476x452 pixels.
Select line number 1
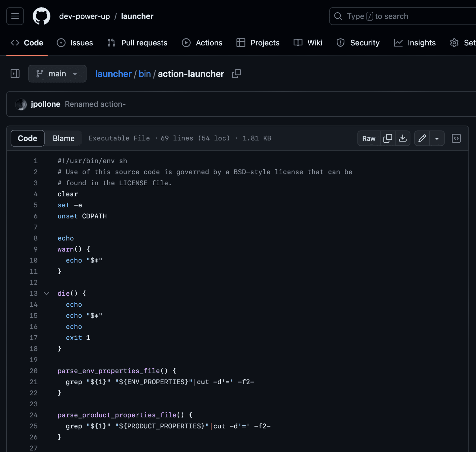click(35, 161)
